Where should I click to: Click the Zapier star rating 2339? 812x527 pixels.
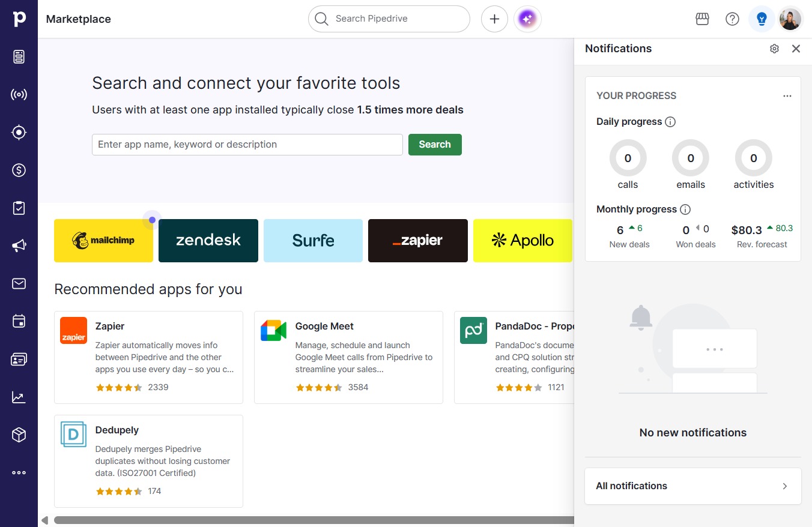(132, 388)
